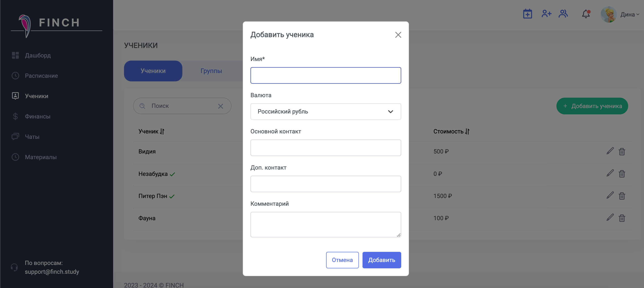Go to Финансы in the sidebar
644x288 pixels.
click(x=38, y=116)
